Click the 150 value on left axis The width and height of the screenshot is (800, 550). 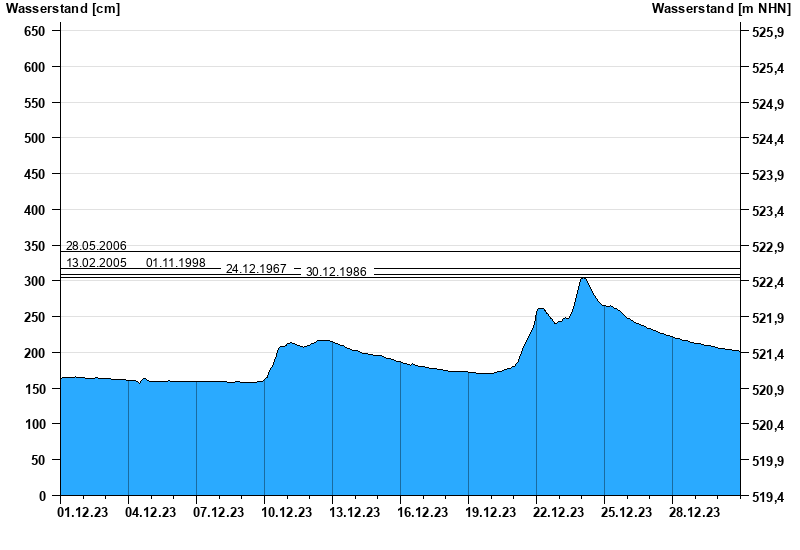[35, 389]
